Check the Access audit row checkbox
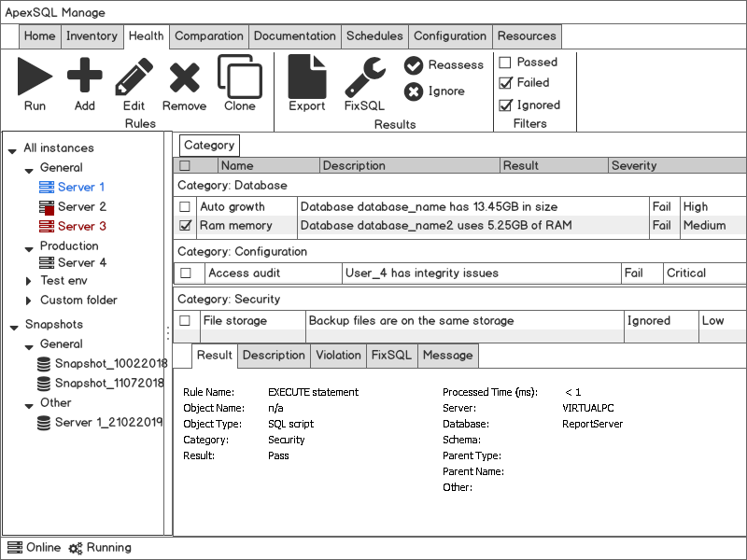747x560 pixels. click(x=186, y=273)
